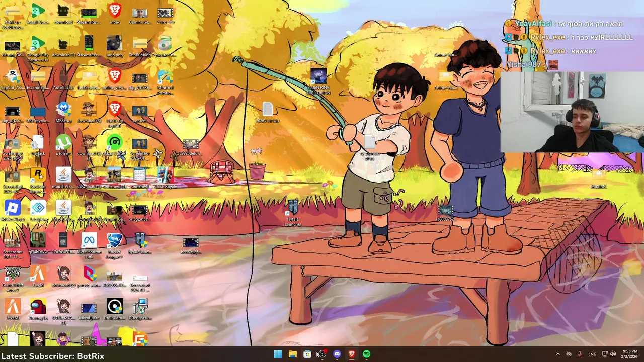Select the MiniTool Partition shortcut

pyautogui.click(x=165, y=82)
